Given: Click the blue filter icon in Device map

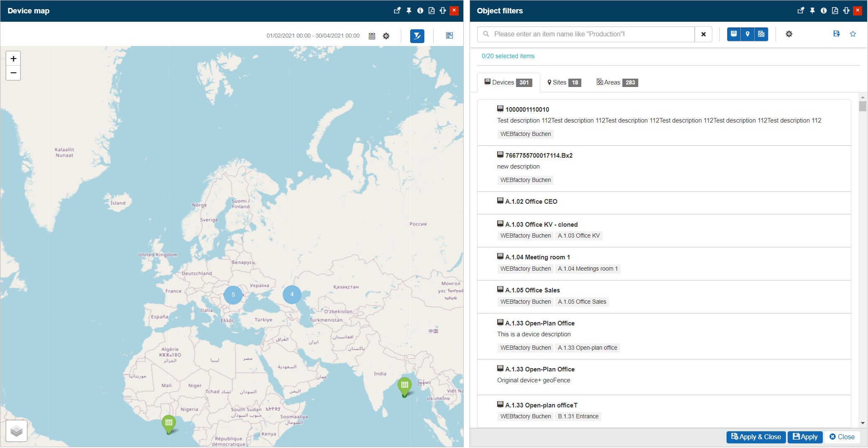Looking at the screenshot, I should pyautogui.click(x=417, y=36).
